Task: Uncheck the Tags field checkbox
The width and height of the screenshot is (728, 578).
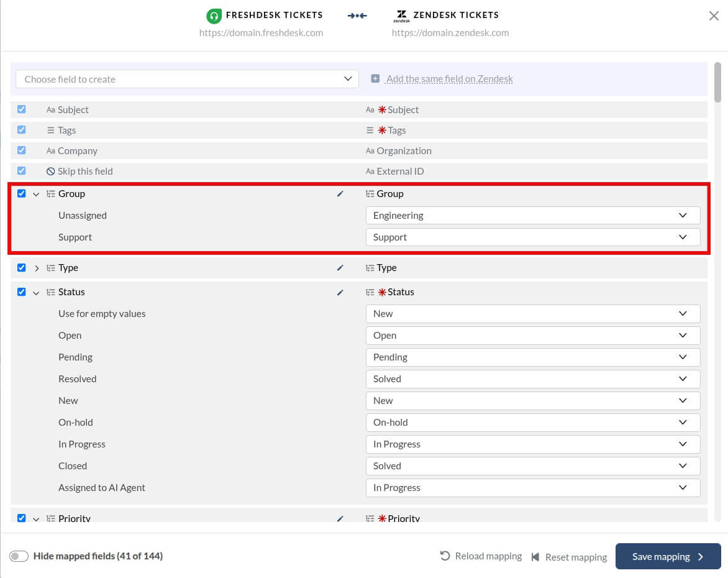Action: click(x=21, y=130)
